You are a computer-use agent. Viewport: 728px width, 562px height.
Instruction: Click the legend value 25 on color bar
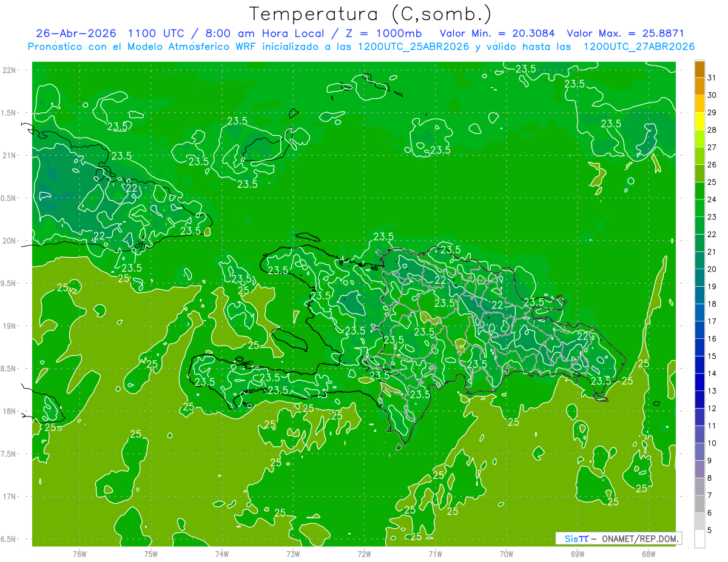click(x=712, y=182)
